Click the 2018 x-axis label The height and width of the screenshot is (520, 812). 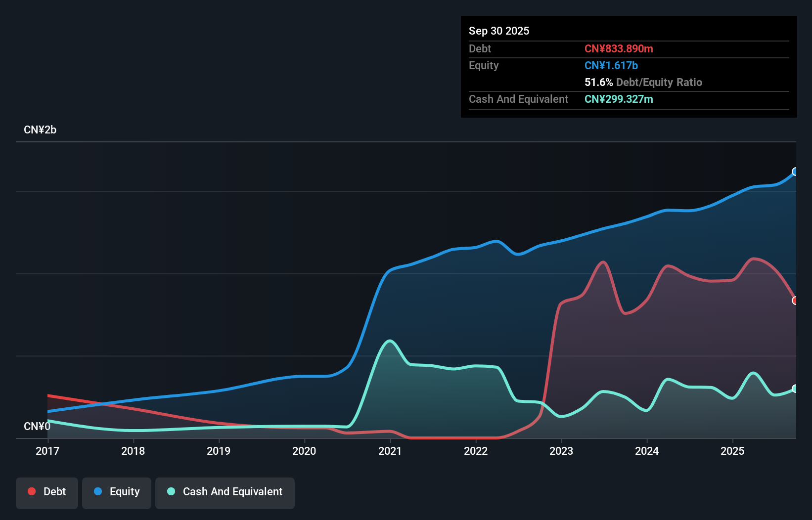point(133,451)
